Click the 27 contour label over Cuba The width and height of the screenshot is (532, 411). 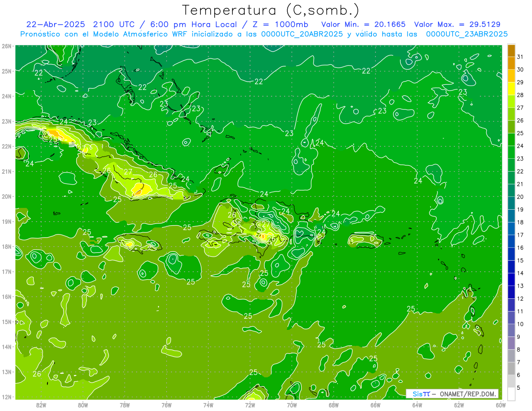(128, 172)
